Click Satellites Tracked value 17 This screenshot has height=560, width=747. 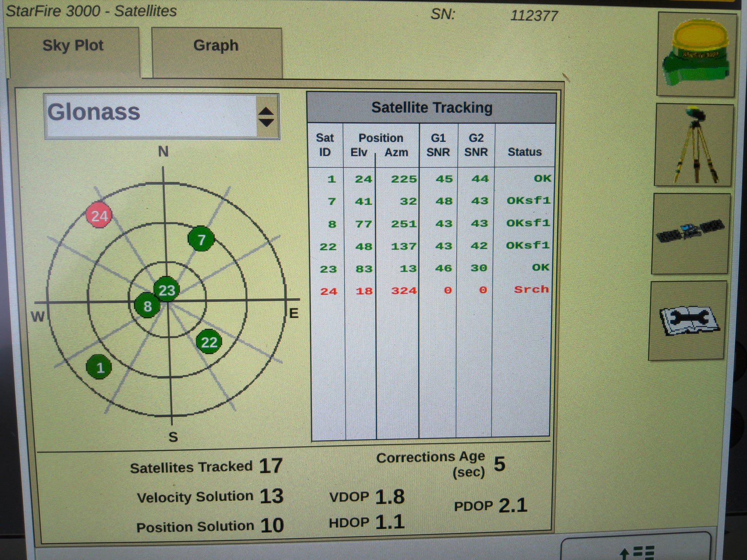coord(271,466)
